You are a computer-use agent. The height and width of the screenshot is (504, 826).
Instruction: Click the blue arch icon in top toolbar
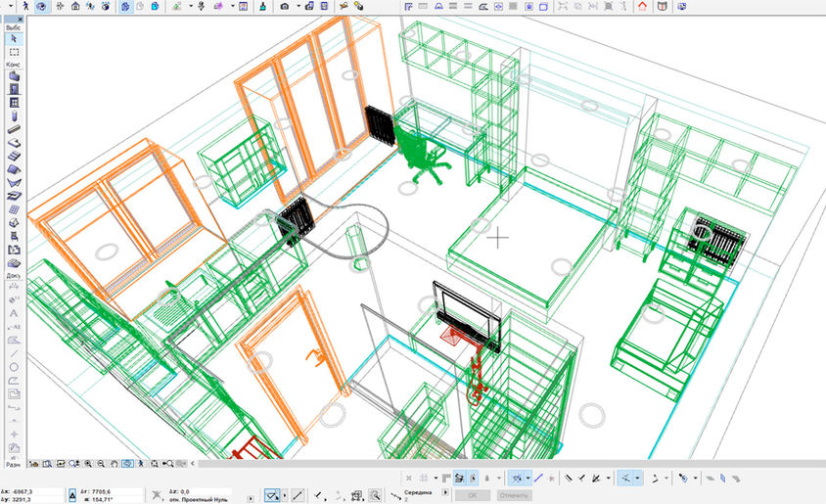click(x=438, y=6)
